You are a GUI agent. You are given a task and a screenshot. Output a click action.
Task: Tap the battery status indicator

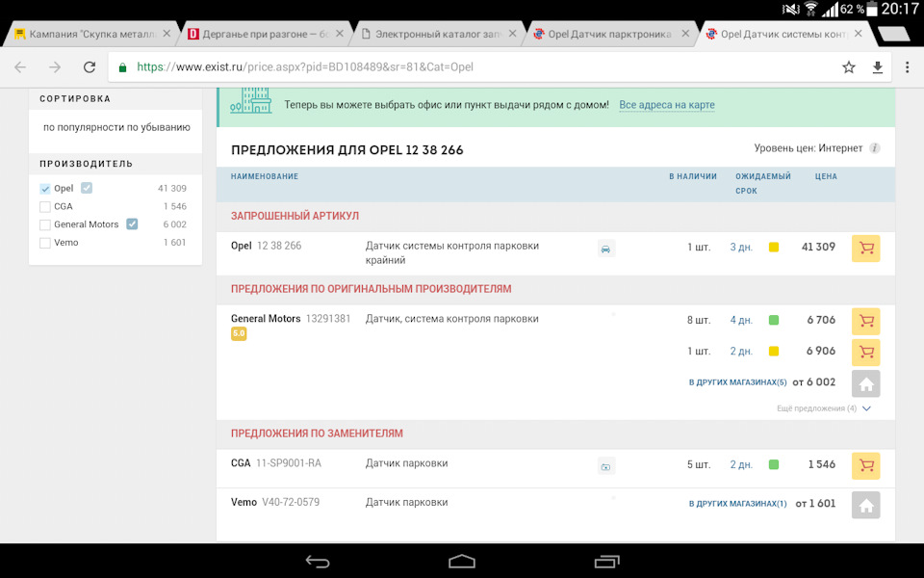click(872, 9)
